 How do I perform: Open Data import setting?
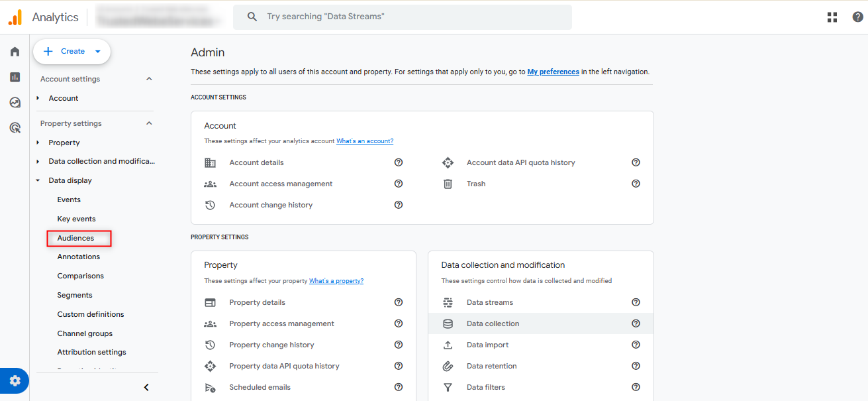pos(487,345)
